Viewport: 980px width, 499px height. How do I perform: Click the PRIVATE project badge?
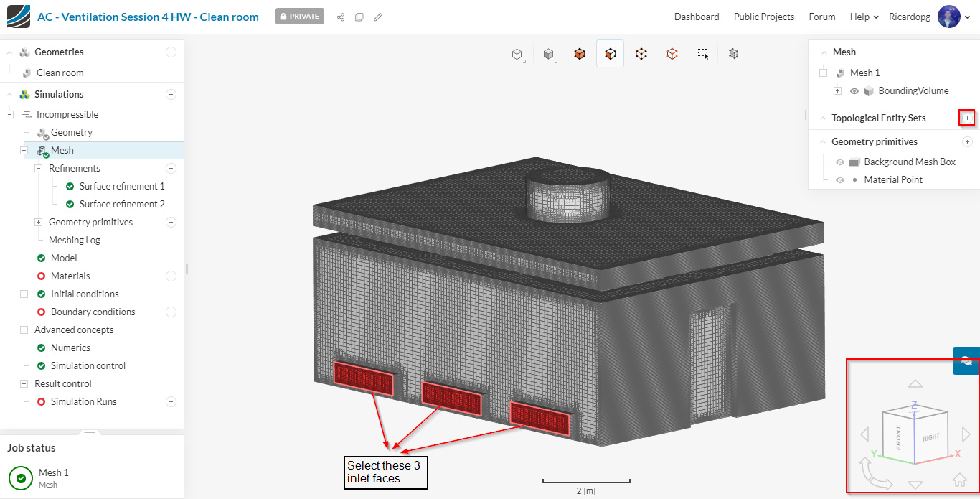click(299, 17)
